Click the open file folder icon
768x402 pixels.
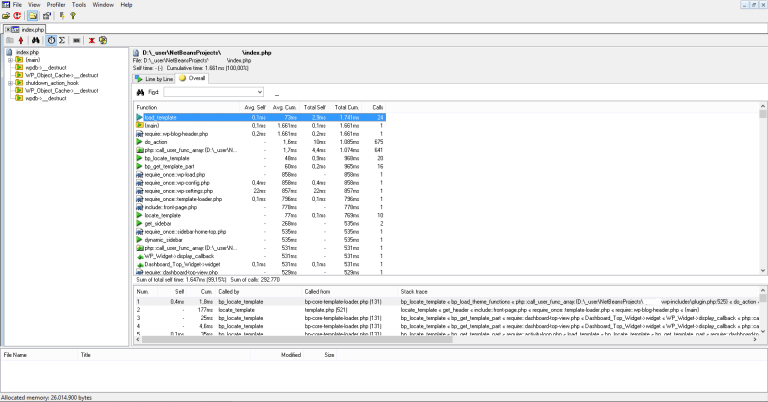[x=6, y=16]
